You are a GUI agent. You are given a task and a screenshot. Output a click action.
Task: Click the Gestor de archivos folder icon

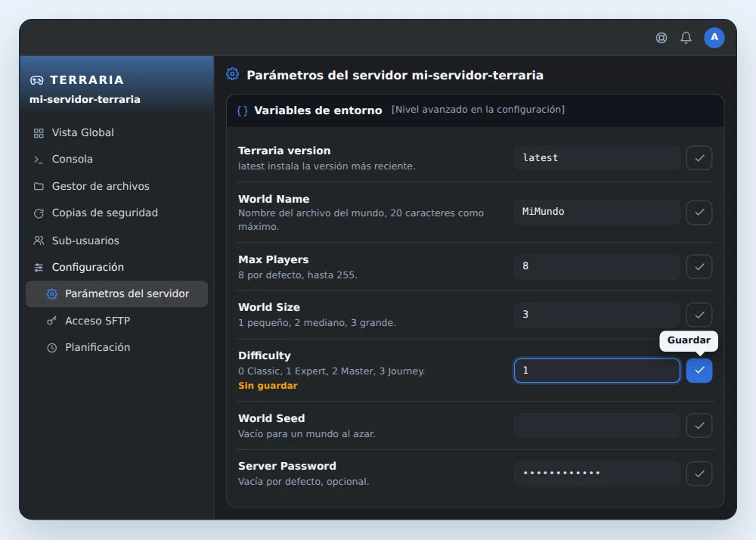[39, 186]
